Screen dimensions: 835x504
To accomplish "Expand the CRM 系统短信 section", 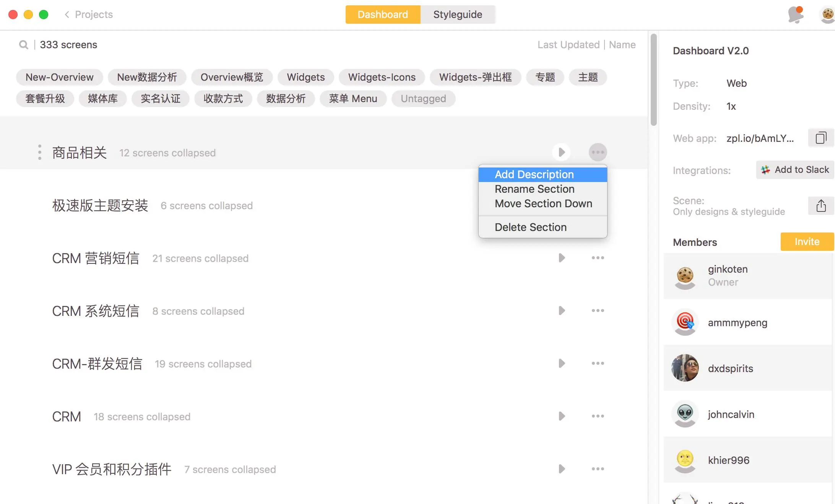I will 561,311.
